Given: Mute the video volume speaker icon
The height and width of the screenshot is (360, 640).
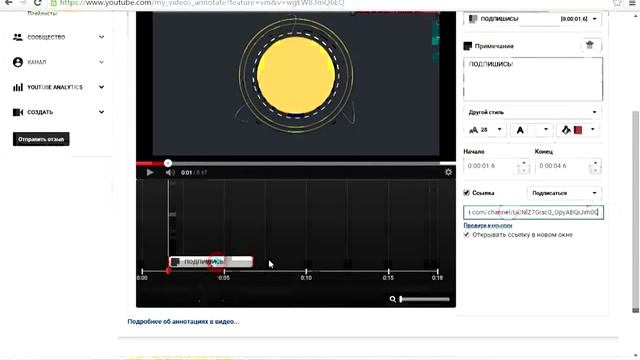Looking at the screenshot, I should [170, 173].
